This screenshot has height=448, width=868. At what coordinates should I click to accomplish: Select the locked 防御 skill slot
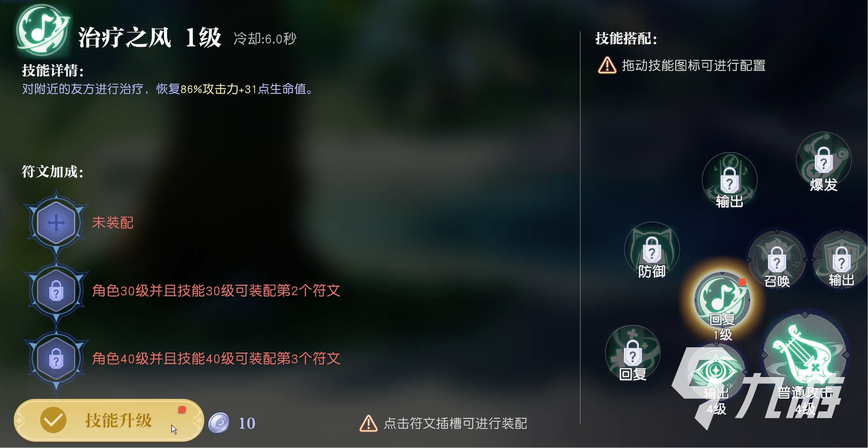click(x=652, y=249)
